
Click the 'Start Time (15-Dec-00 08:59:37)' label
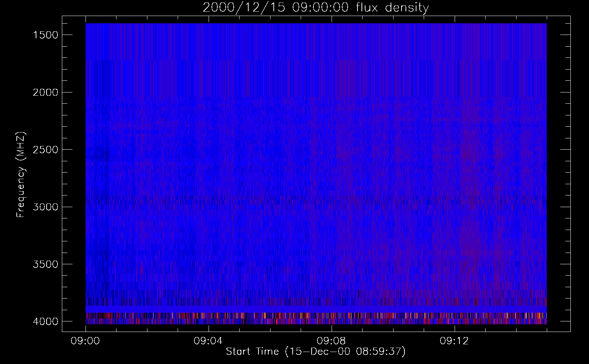(316, 352)
